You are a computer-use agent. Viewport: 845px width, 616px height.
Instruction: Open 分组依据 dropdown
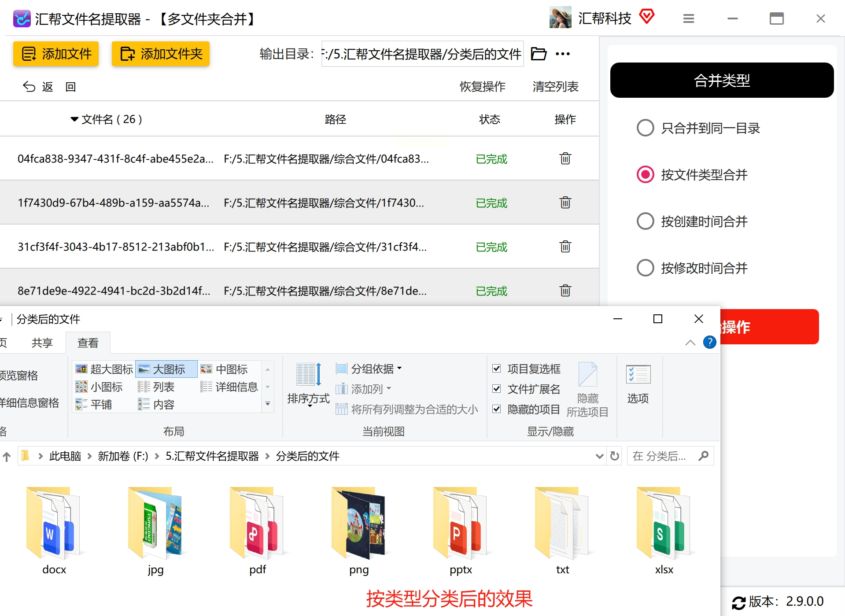369,369
